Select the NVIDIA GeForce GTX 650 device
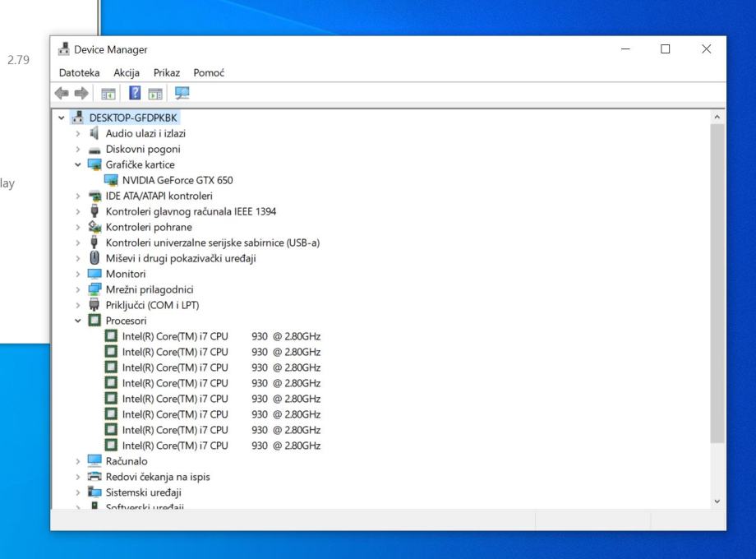 pyautogui.click(x=177, y=180)
